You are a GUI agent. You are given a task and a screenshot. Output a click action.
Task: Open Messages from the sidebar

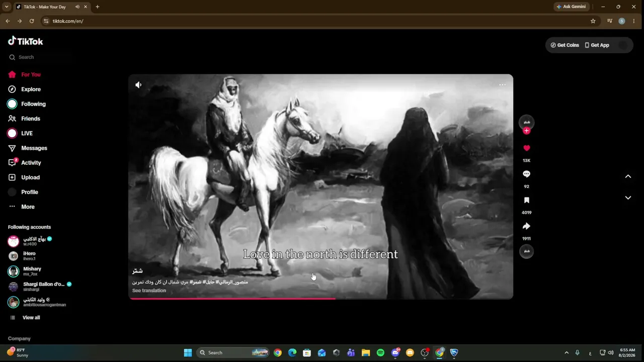coord(34,148)
